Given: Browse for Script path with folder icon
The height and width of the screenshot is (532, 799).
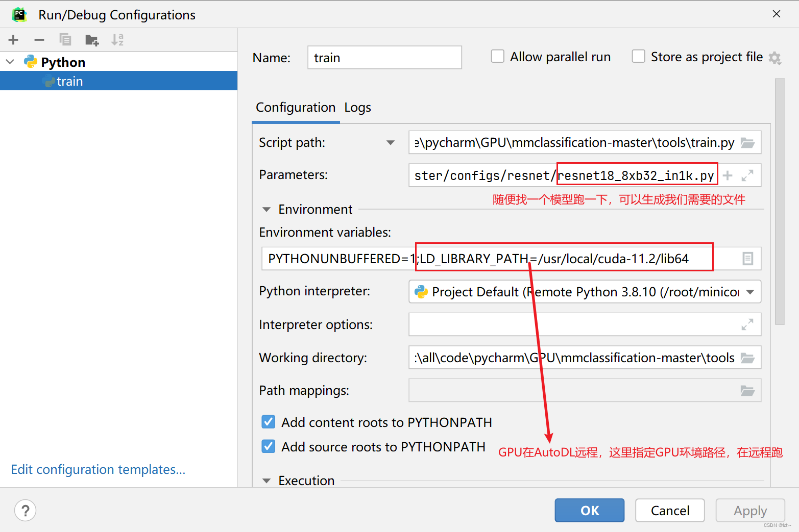Looking at the screenshot, I should tap(747, 143).
